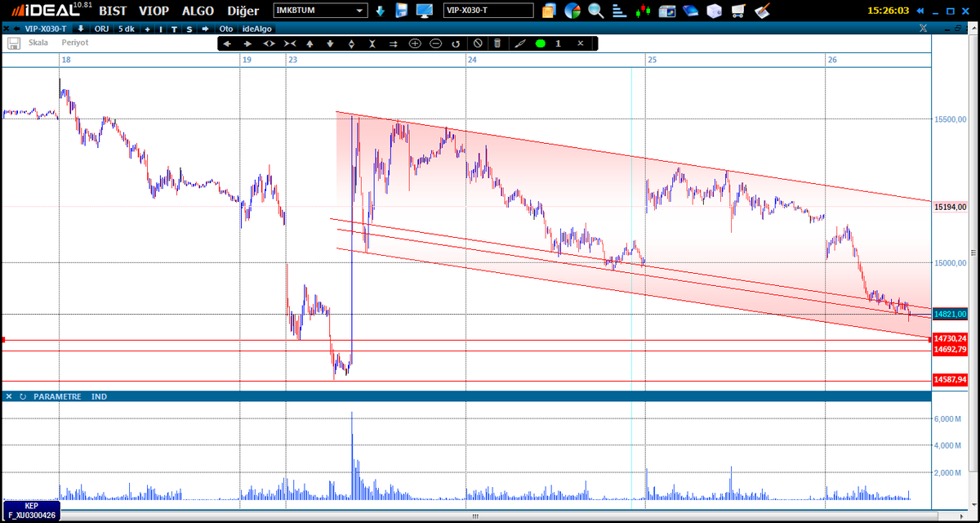Click the reset rotate arrow tool
Viewport: 980px width, 523px height.
tap(456, 43)
